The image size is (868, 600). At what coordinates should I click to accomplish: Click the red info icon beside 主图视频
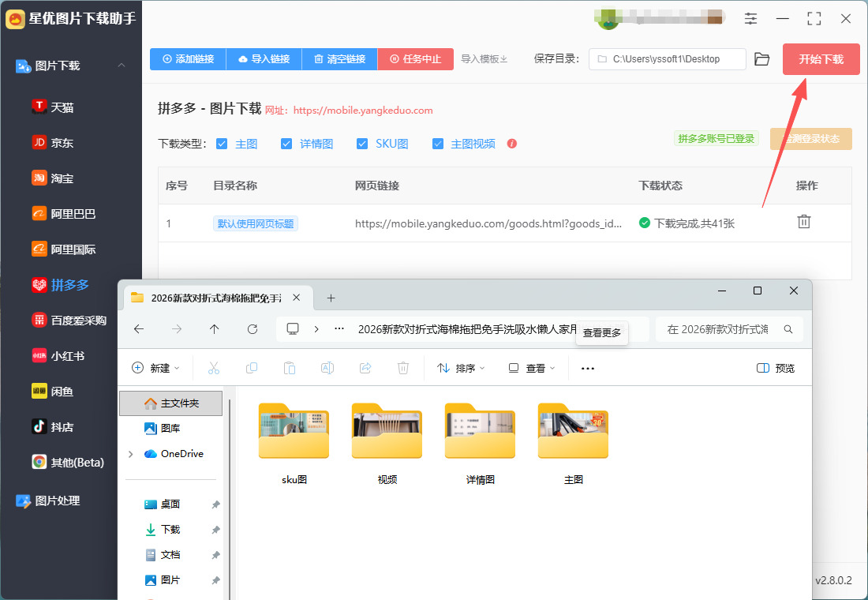point(512,144)
